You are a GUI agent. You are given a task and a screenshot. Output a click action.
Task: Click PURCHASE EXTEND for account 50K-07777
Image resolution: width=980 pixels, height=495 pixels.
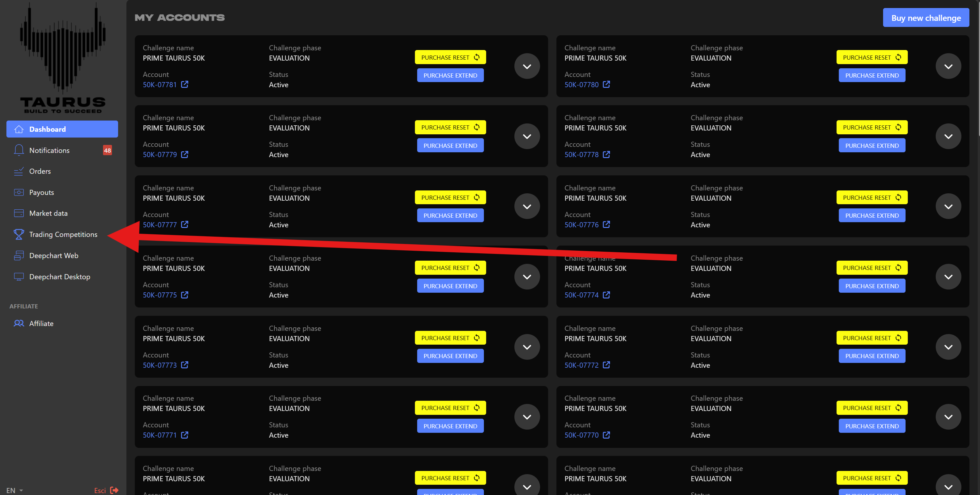point(450,215)
